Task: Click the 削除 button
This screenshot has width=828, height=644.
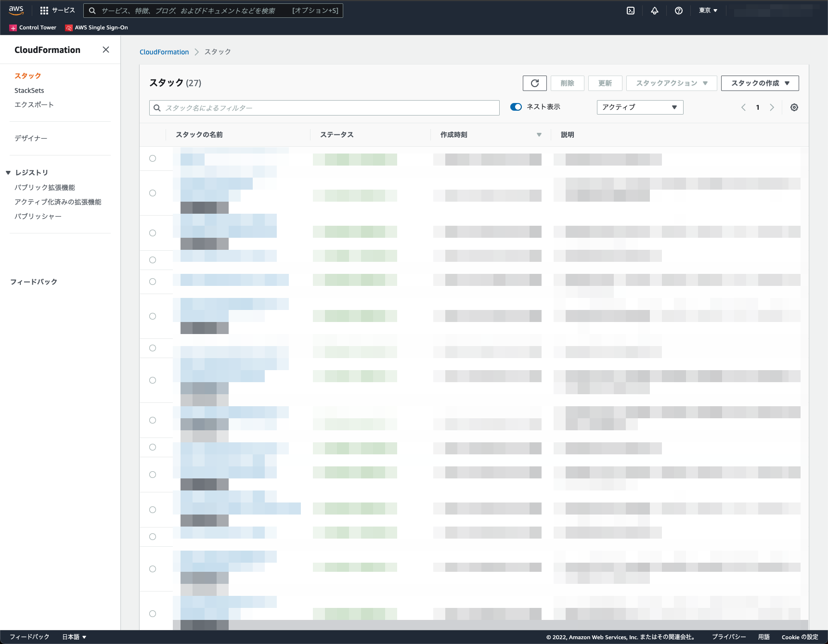Action: point(568,83)
